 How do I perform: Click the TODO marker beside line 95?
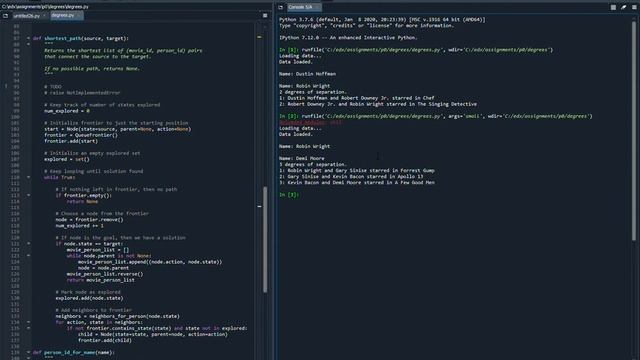tap(6, 87)
